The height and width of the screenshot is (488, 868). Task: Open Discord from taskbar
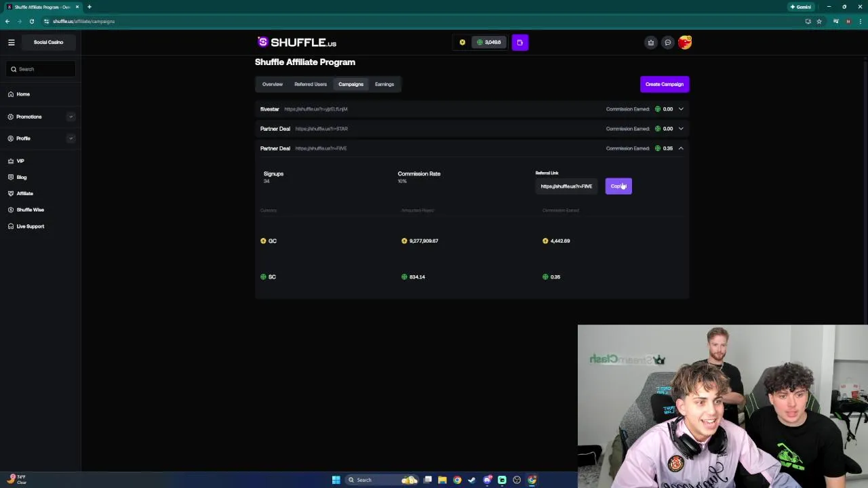487,480
